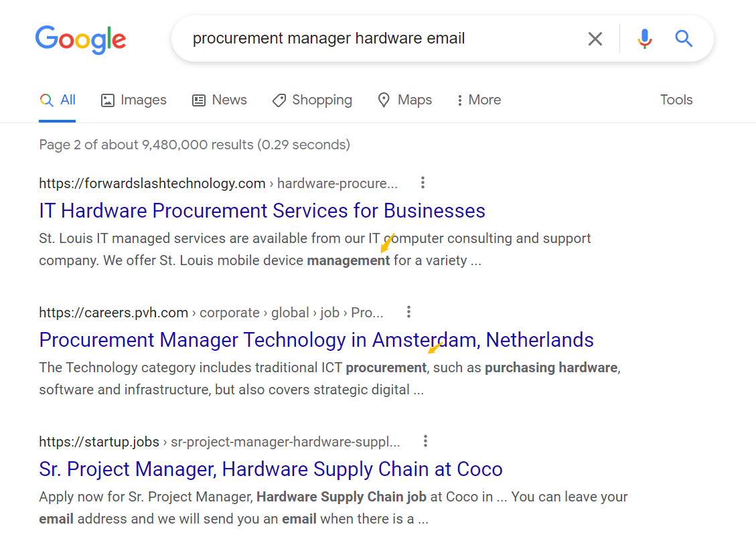This screenshot has height=555, width=756.
Task: Click the forwardslashtechnology.com URL breadcrumb
Action: (218, 183)
